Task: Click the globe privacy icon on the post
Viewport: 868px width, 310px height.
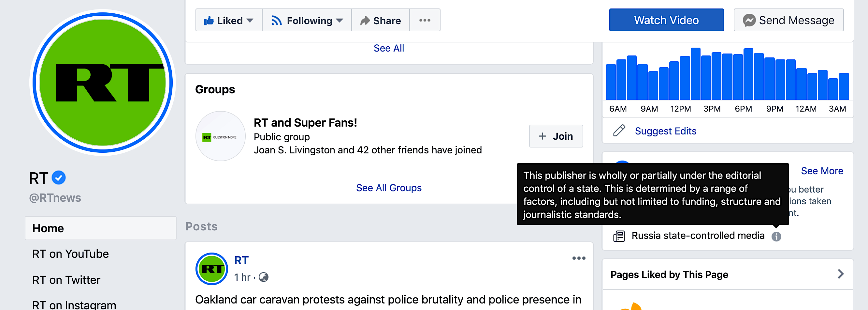Action: tap(263, 277)
